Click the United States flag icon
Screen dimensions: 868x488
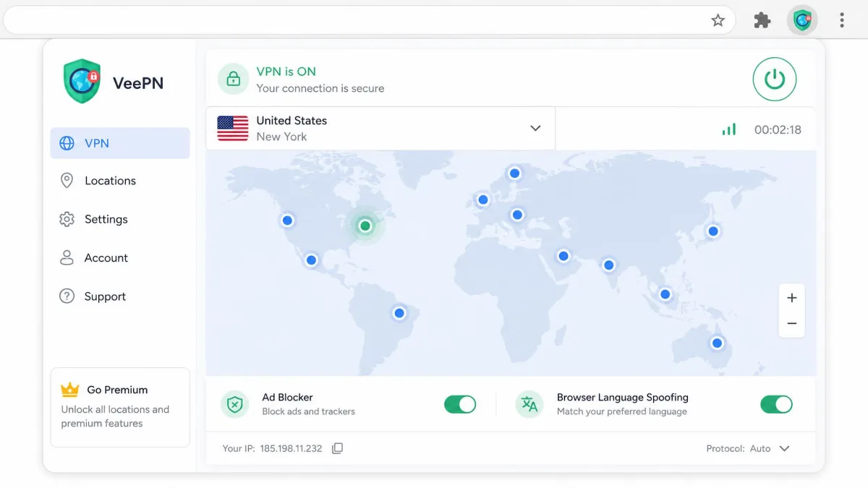pos(233,128)
